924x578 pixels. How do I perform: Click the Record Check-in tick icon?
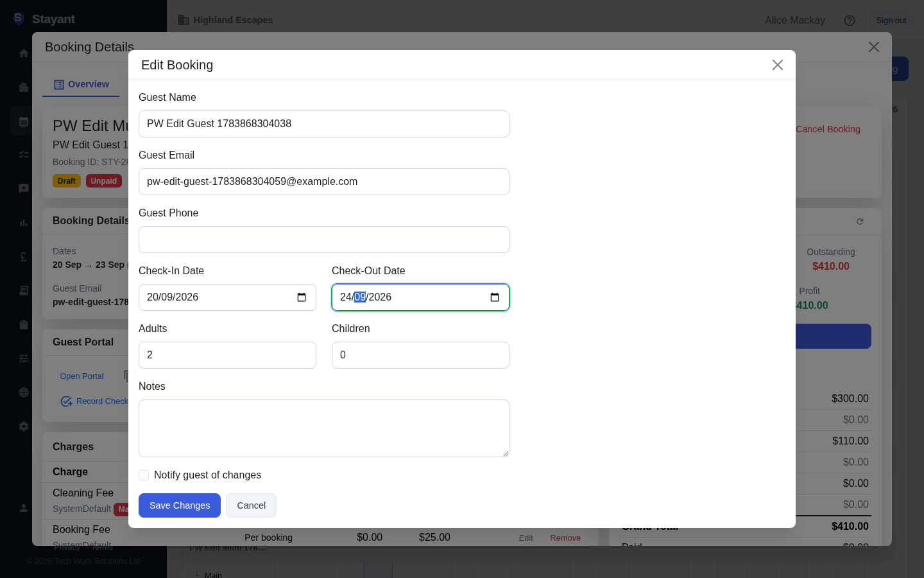(66, 401)
